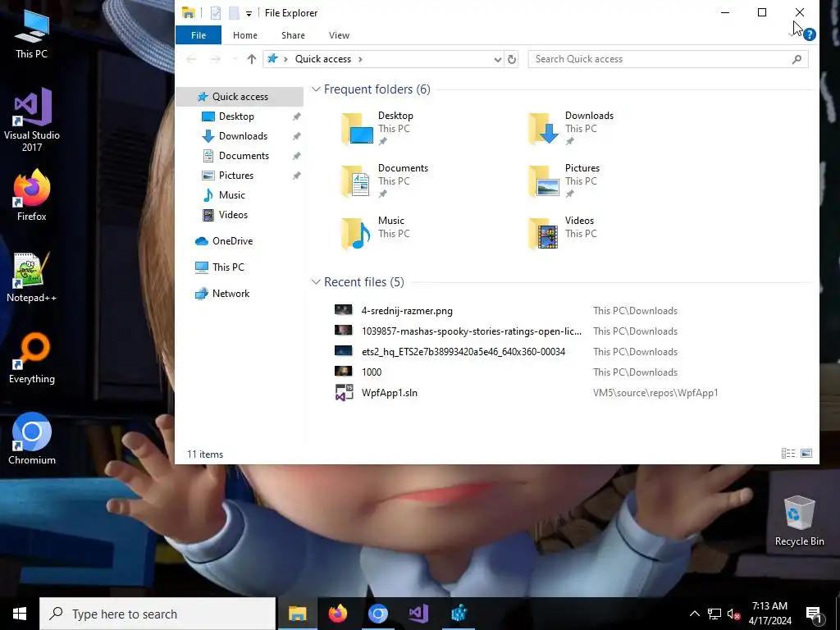Viewport: 840px width, 630px height.
Task: Select Documents in navigation pane
Action: point(244,156)
